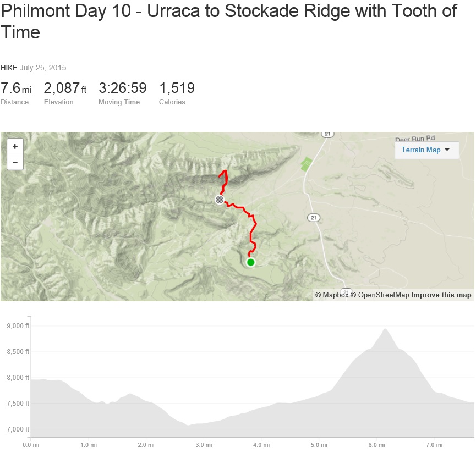Open the Mapbox attribution link
The image size is (476, 453).
(x=332, y=295)
